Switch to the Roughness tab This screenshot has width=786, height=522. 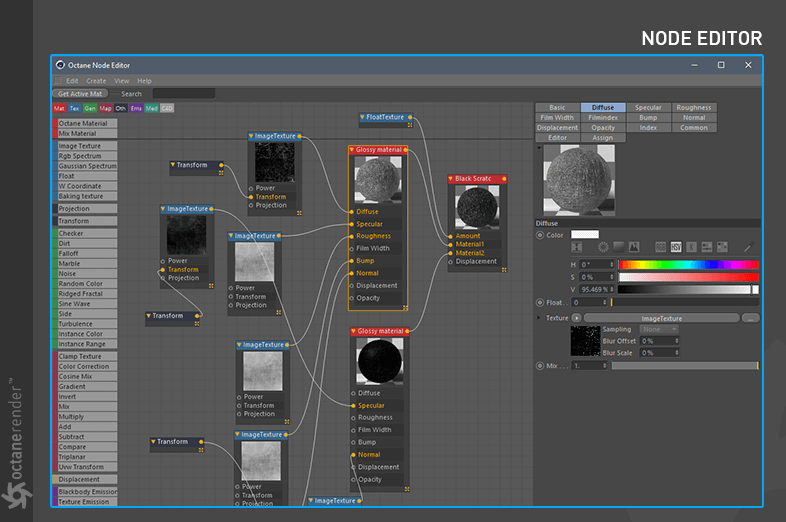tap(694, 107)
